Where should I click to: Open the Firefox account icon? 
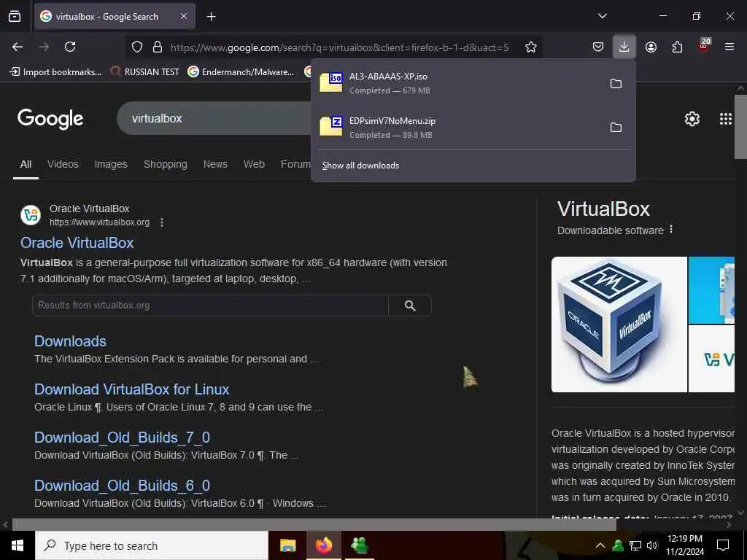pyautogui.click(x=651, y=47)
